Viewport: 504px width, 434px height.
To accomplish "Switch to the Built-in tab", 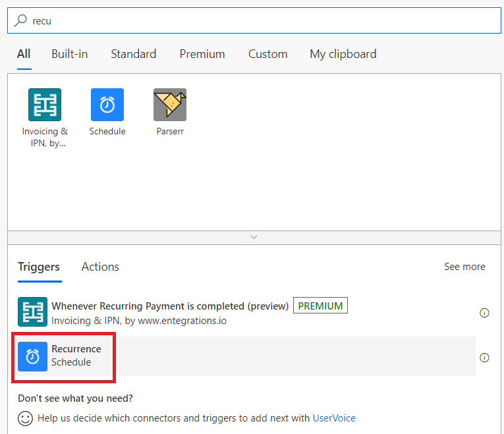I will click(70, 54).
